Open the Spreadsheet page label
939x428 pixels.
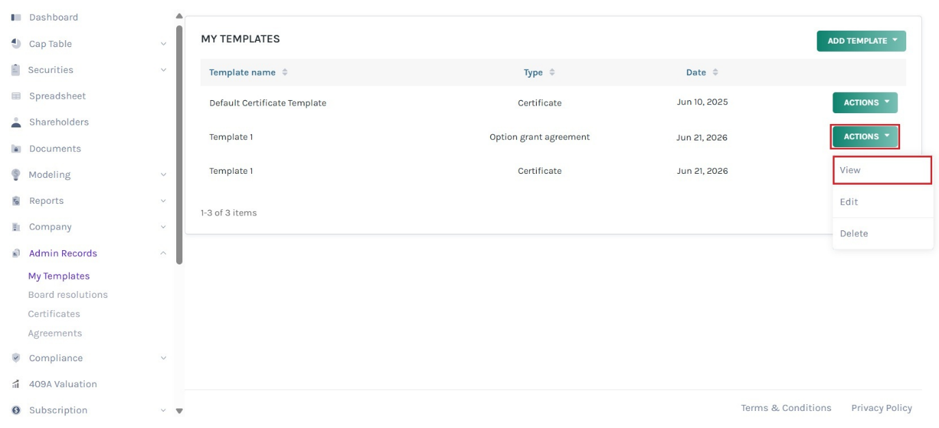(57, 96)
